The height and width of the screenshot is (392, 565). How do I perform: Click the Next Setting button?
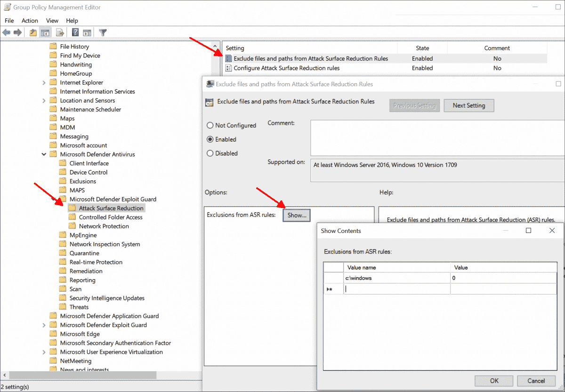point(468,105)
